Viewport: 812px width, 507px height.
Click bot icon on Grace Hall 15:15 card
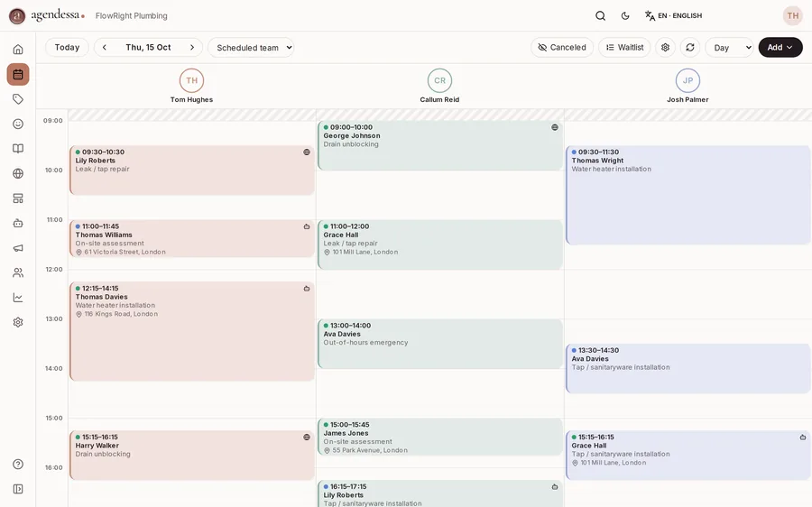[803, 438]
